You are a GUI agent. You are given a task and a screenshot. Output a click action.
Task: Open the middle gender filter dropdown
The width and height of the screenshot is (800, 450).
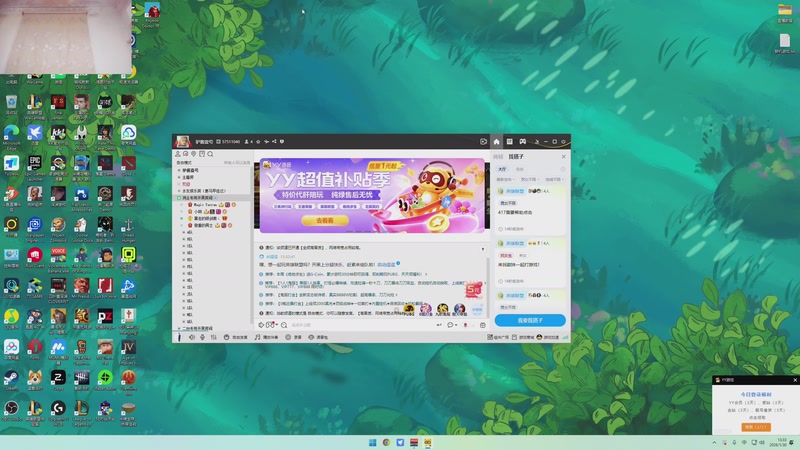(x=529, y=180)
